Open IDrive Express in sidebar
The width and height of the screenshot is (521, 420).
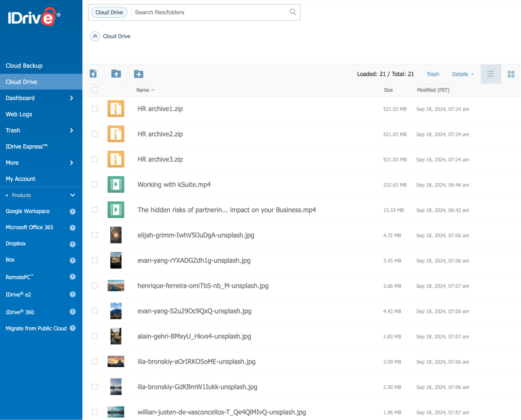(x=26, y=146)
